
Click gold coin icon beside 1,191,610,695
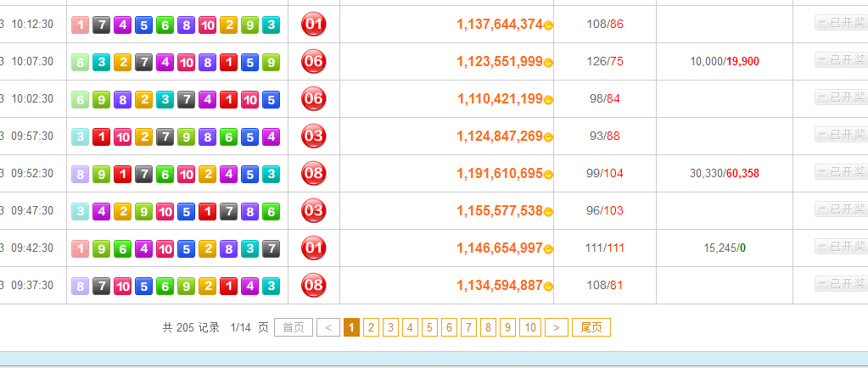pos(548,175)
